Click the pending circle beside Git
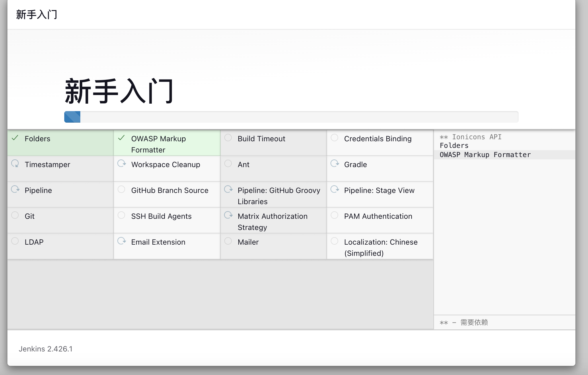Viewport: 588px width, 375px height. point(15,215)
